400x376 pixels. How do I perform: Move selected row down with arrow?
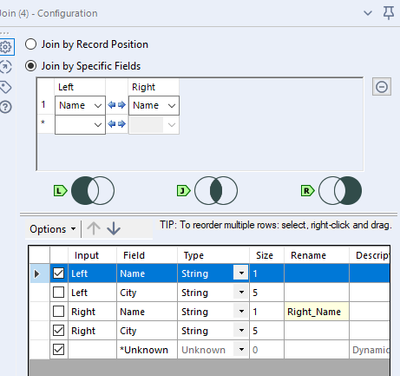point(114,229)
